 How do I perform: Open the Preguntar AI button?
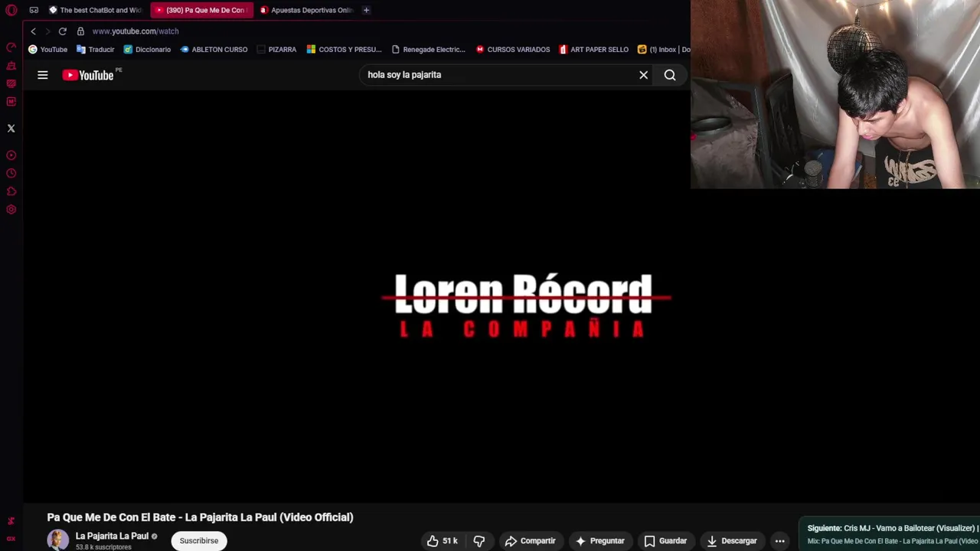click(x=599, y=541)
